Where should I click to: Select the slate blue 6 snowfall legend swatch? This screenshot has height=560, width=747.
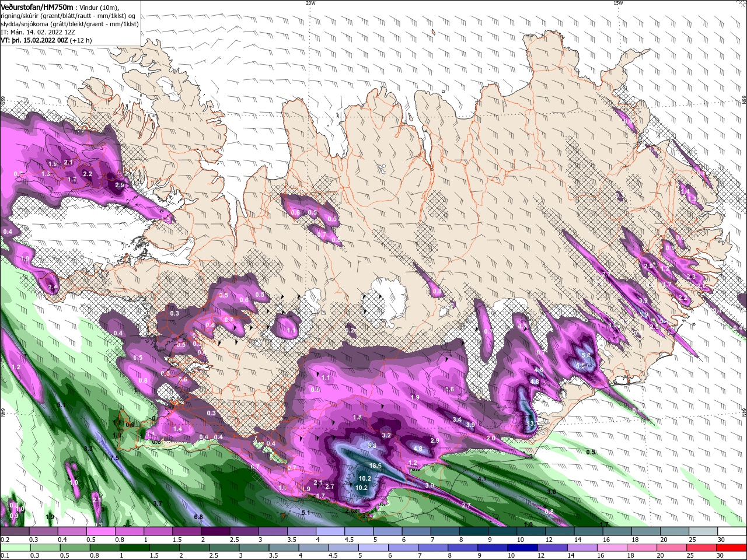point(417,531)
